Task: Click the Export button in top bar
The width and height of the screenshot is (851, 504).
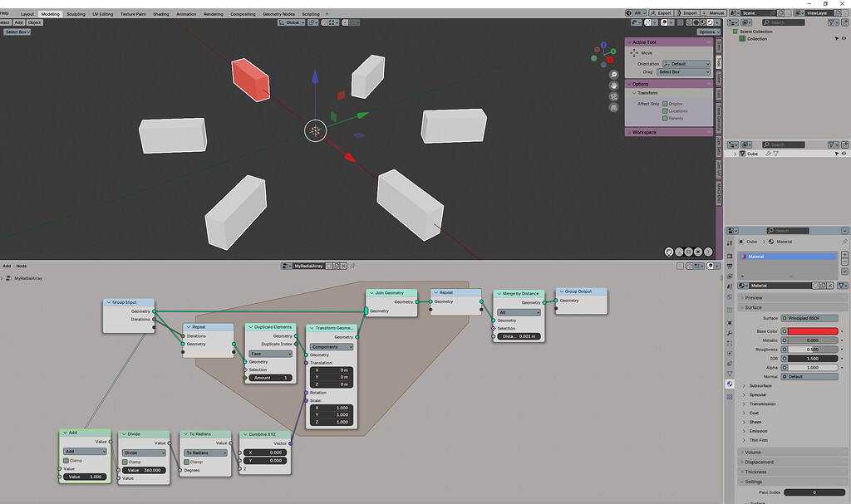Action: pos(661,13)
